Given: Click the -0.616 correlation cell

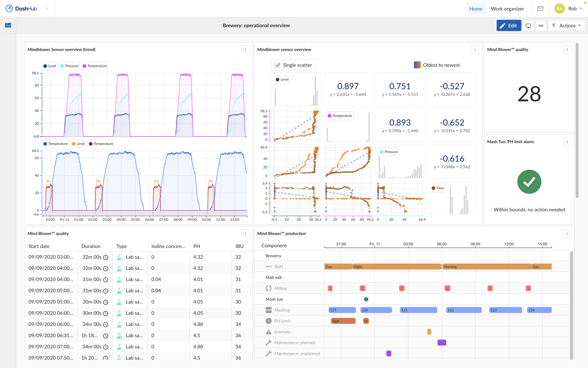Looking at the screenshot, I should click(x=452, y=162).
